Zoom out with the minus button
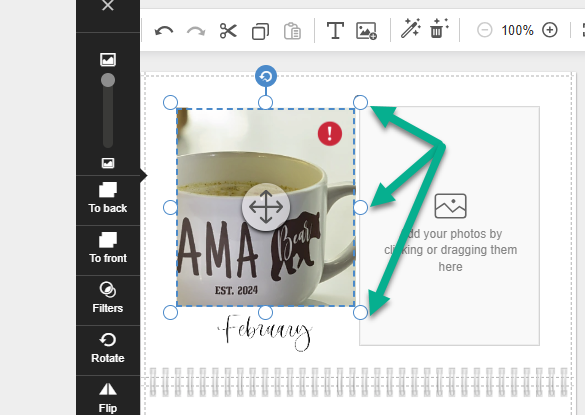Image resolution: width=585 pixels, height=415 pixels. pyautogui.click(x=485, y=30)
